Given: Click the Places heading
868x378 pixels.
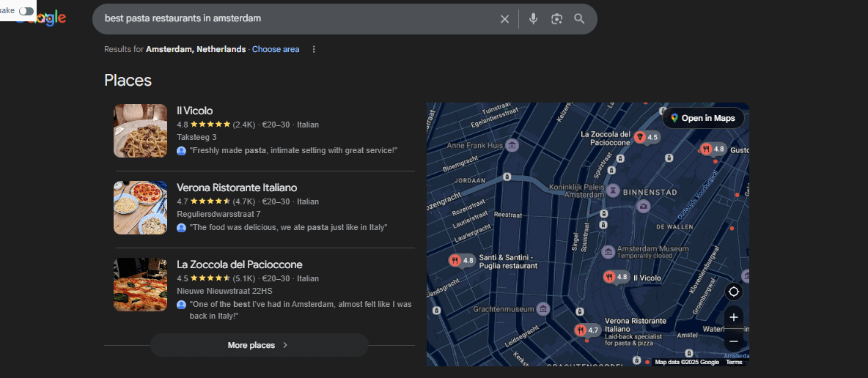Looking at the screenshot, I should point(128,81).
